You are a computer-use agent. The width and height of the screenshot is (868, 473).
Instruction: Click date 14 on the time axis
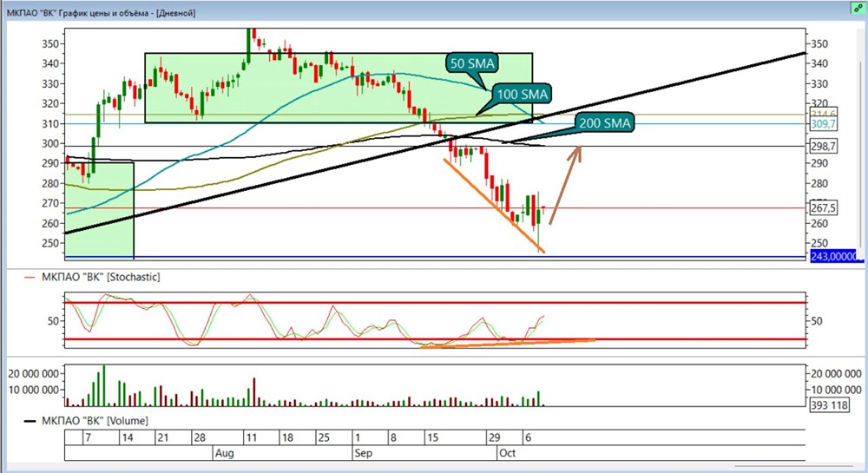[128, 437]
